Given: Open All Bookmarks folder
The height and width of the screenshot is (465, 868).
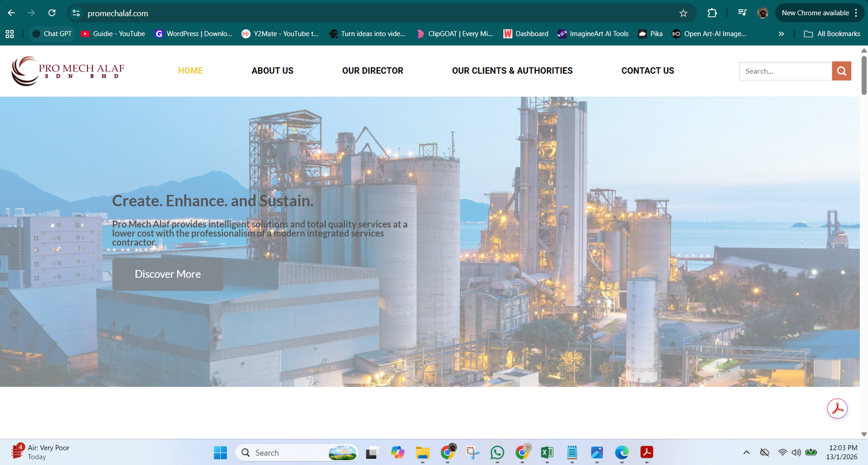Looking at the screenshot, I should pyautogui.click(x=832, y=34).
